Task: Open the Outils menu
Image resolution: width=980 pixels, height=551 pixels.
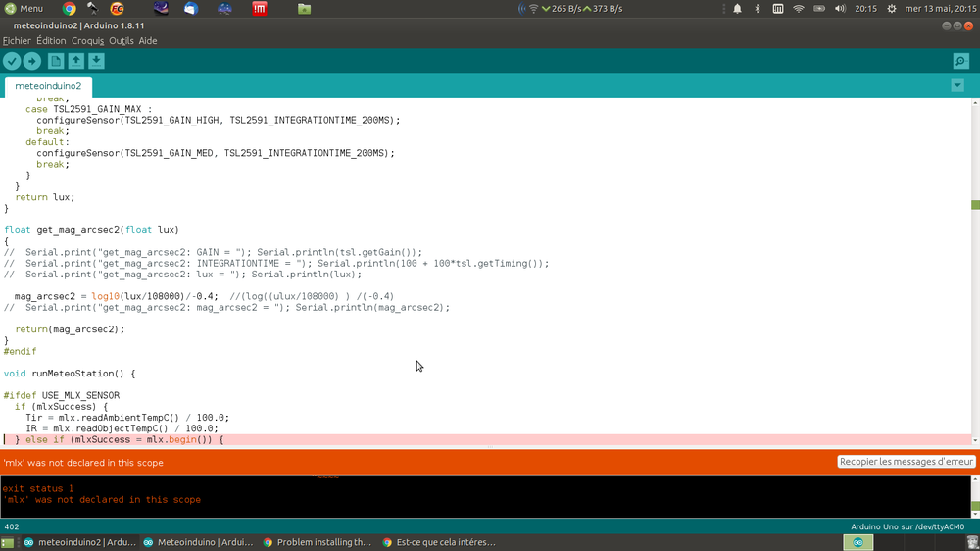Action: 122,40
